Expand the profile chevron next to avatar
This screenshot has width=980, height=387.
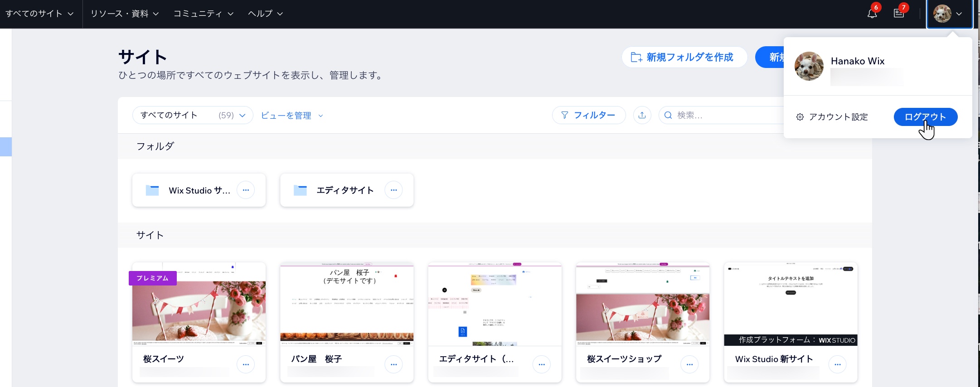coord(959,14)
